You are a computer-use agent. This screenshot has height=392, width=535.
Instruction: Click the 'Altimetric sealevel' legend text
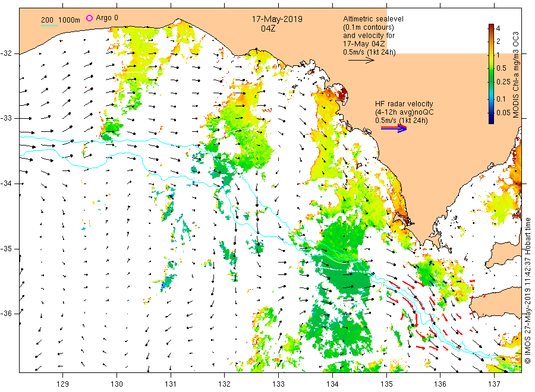(x=373, y=19)
